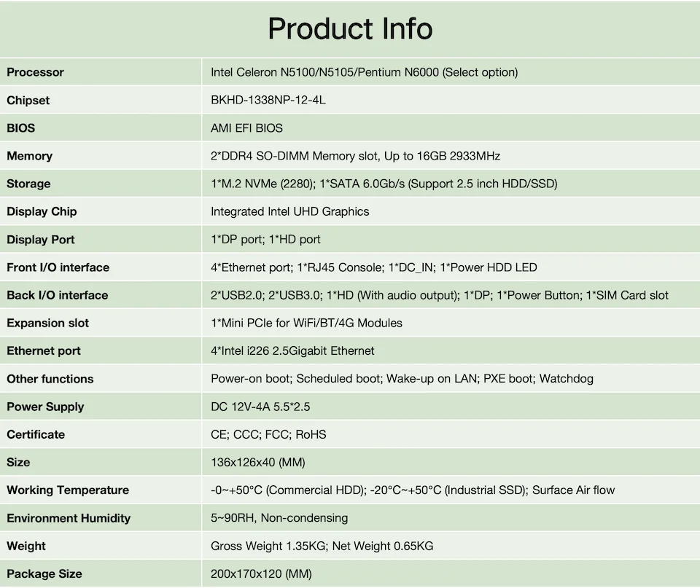Select the Back I/O interface USB details
Screen dimensions: 700x588
(x=439, y=295)
